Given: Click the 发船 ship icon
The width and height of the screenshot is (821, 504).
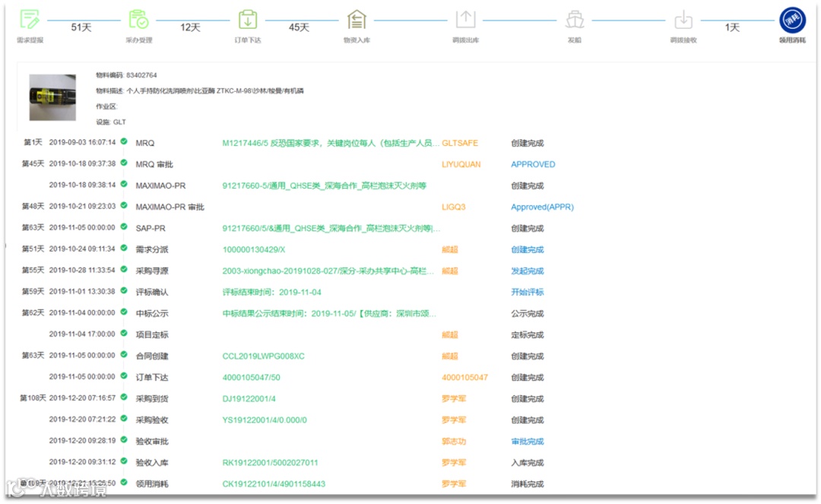Looking at the screenshot, I should tap(575, 19).
